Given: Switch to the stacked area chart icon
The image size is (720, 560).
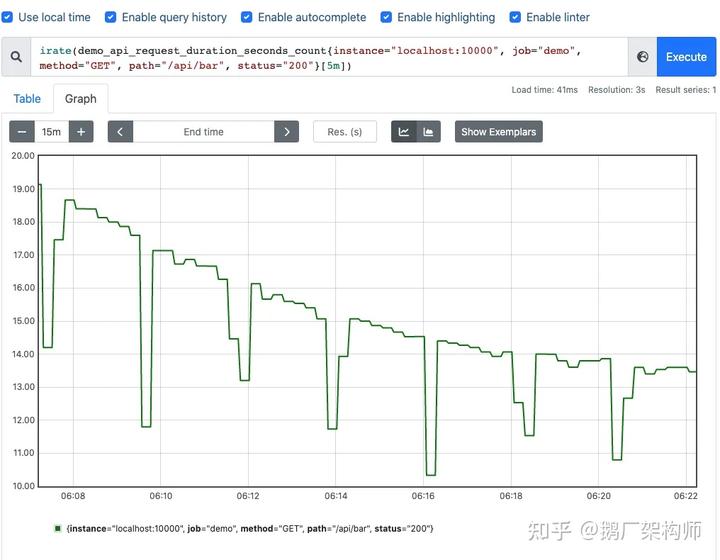Looking at the screenshot, I should [428, 132].
